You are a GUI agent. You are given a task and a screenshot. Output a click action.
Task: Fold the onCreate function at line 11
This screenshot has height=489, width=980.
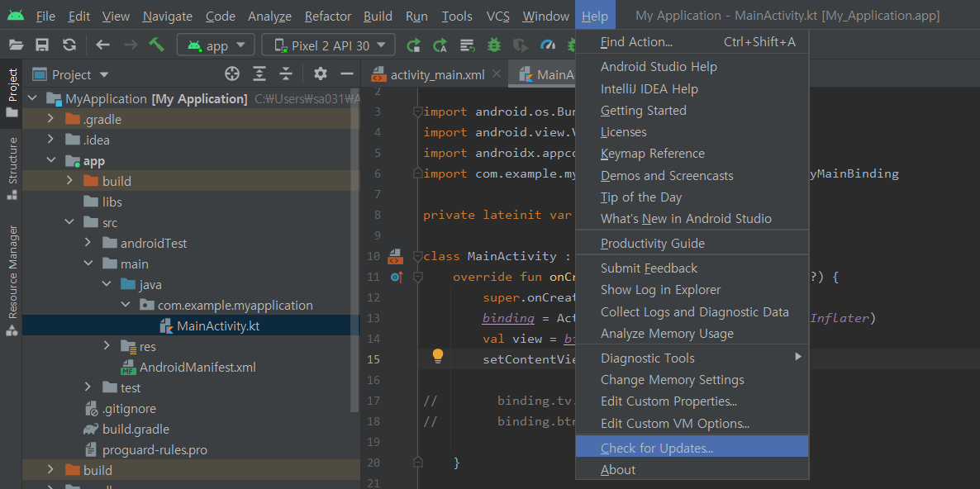417,277
